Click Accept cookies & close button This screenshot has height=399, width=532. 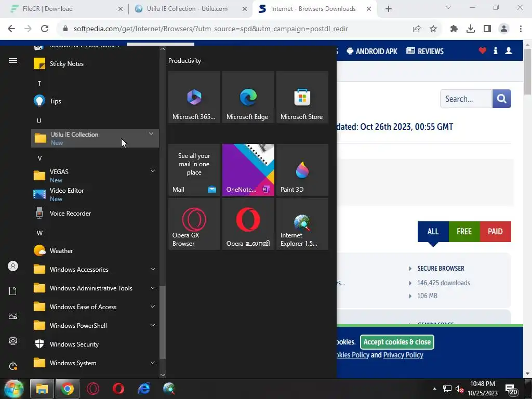pos(397,342)
